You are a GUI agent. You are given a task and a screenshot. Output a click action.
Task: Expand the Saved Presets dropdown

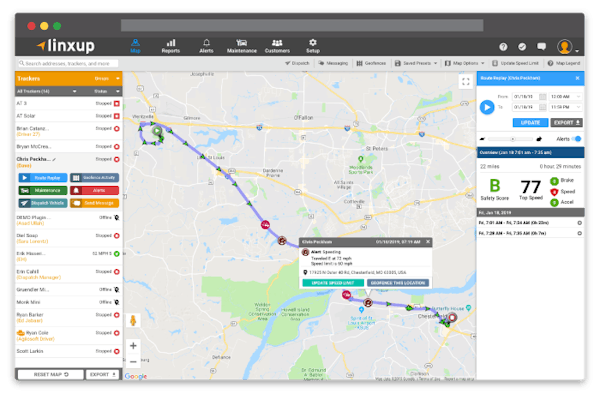click(x=416, y=63)
